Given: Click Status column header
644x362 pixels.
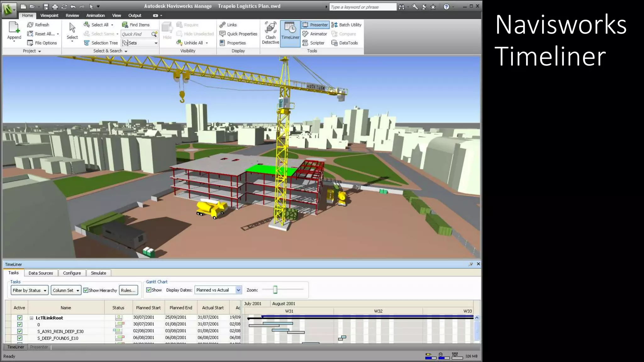Looking at the screenshot, I should [x=118, y=308].
